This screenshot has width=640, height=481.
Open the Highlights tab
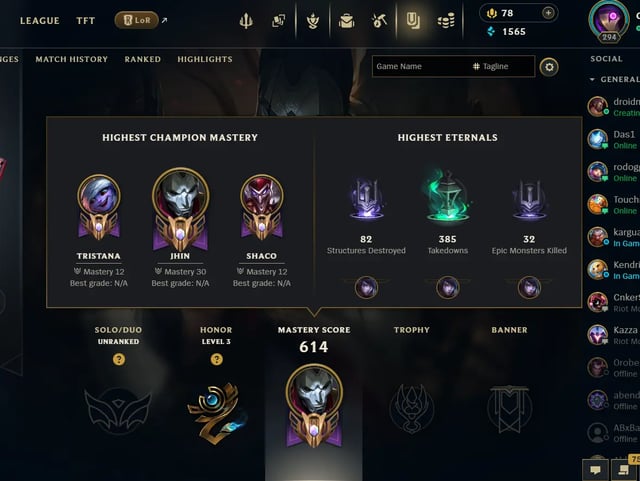click(x=205, y=59)
